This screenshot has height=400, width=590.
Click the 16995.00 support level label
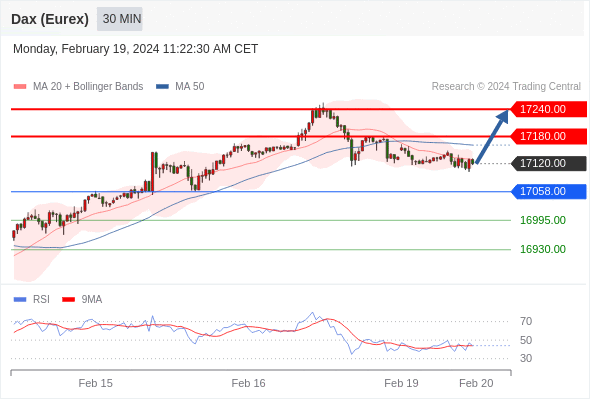(543, 220)
